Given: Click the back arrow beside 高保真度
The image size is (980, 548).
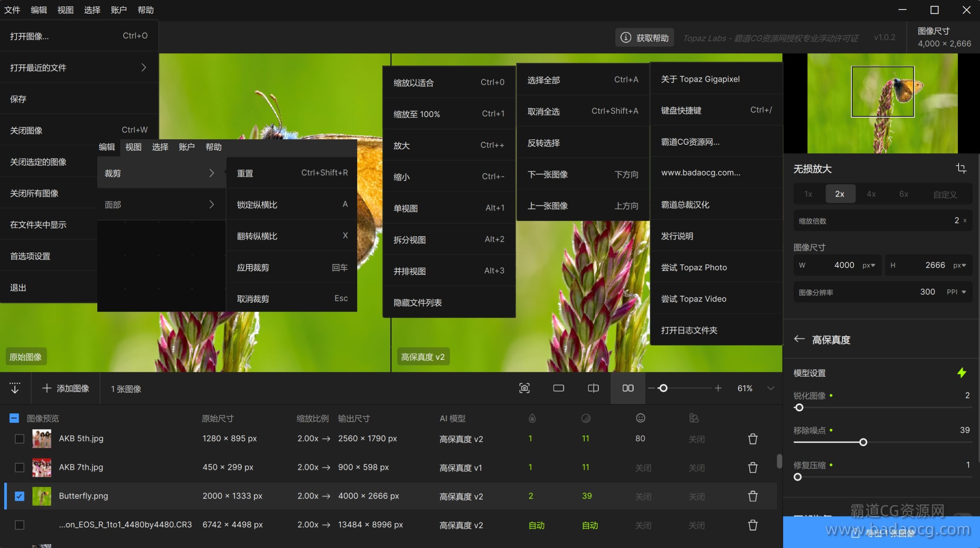Looking at the screenshot, I should tap(799, 339).
